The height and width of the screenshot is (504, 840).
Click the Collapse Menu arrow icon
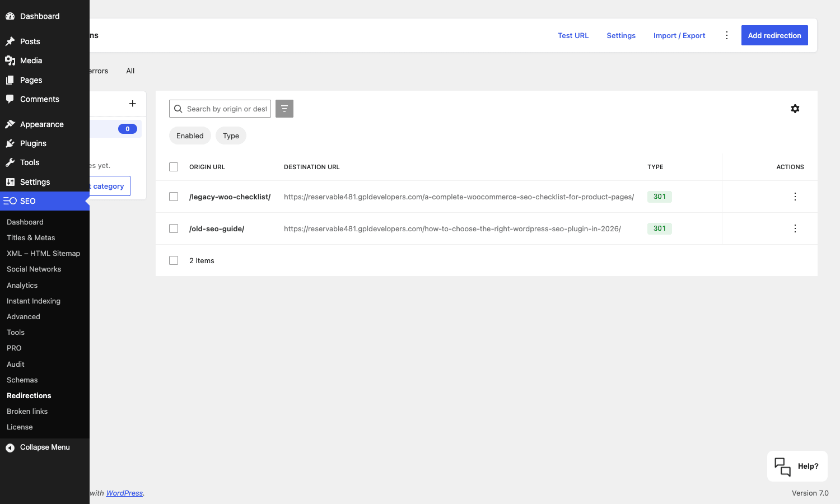click(10, 447)
